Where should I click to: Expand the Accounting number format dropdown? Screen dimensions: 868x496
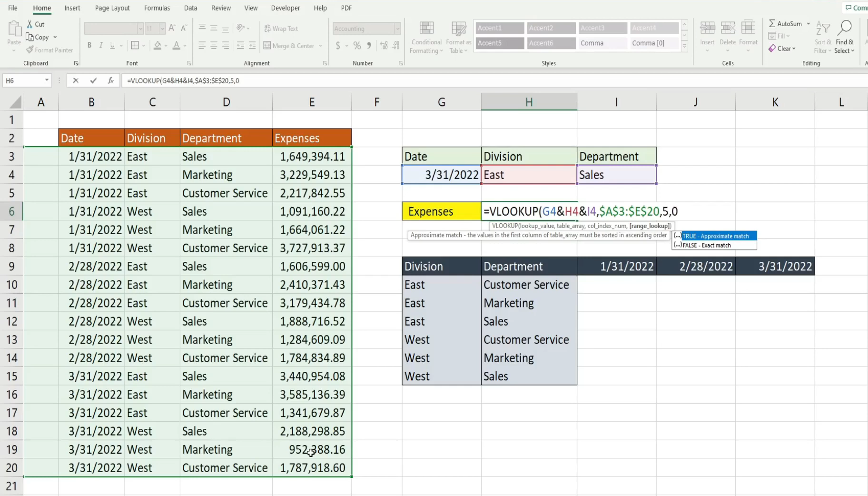coord(397,29)
